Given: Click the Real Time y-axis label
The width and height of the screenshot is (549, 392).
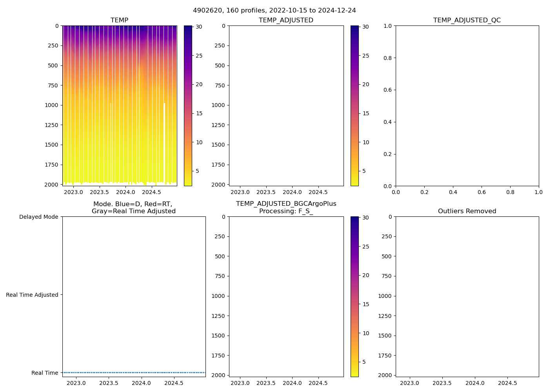Looking at the screenshot, I should pyautogui.click(x=45, y=373).
